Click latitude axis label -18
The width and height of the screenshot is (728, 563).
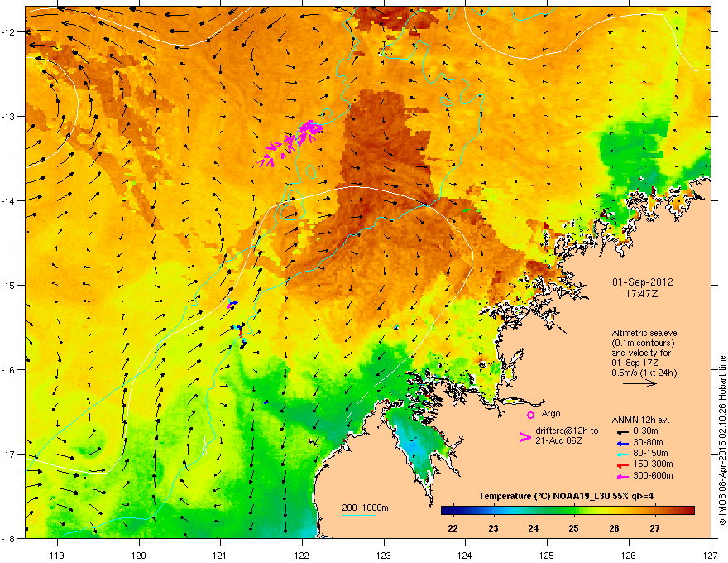(x=8, y=538)
